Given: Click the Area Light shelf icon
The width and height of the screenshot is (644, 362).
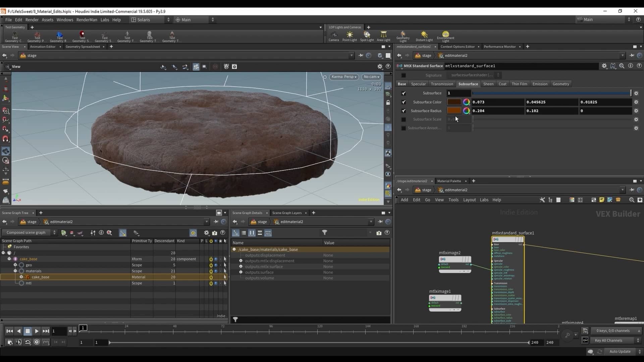Looking at the screenshot, I should tap(384, 36).
